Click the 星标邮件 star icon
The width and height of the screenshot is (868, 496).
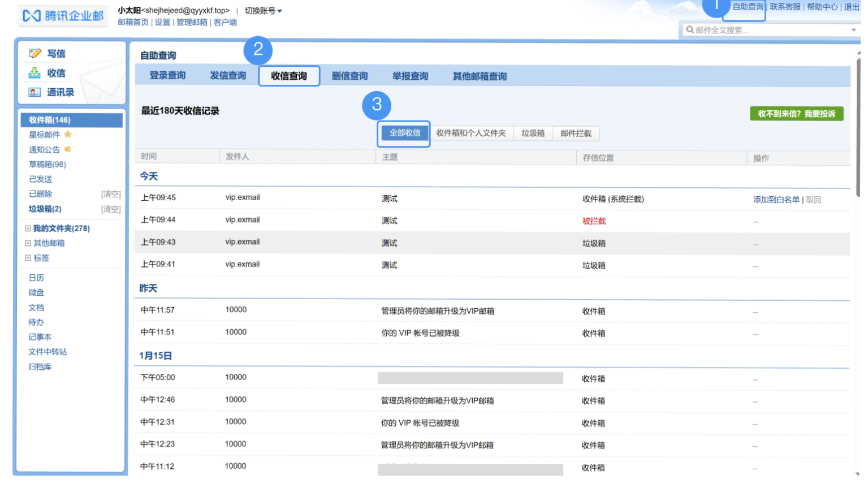(x=67, y=135)
